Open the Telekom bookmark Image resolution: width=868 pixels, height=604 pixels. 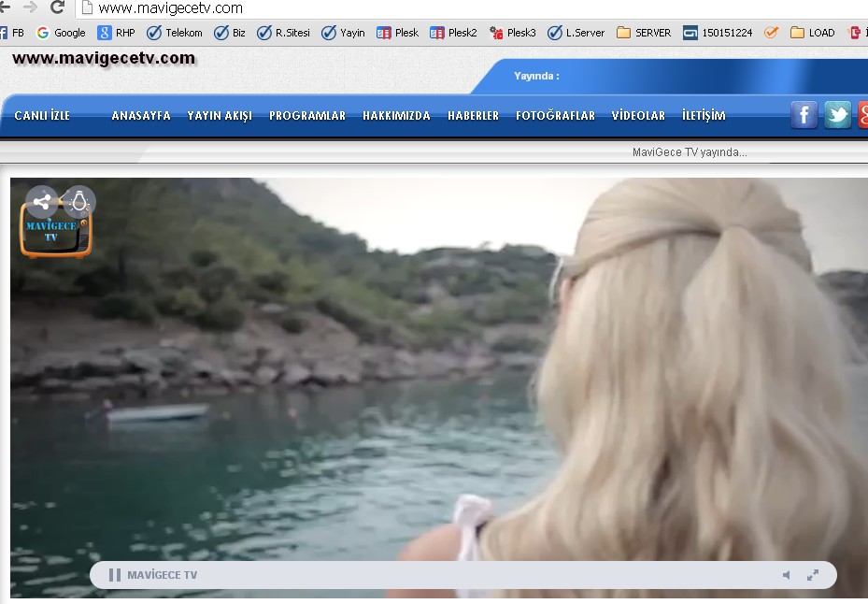point(175,33)
